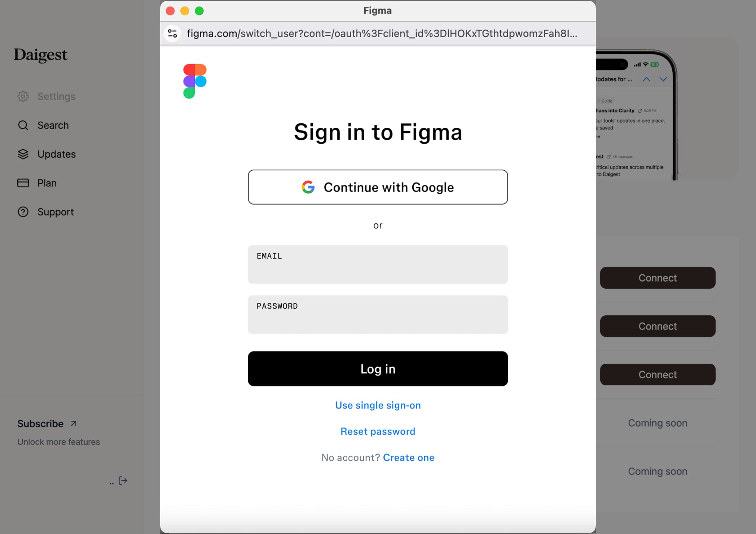Click the Support question mark icon
This screenshot has height=534, width=756.
coord(23,212)
